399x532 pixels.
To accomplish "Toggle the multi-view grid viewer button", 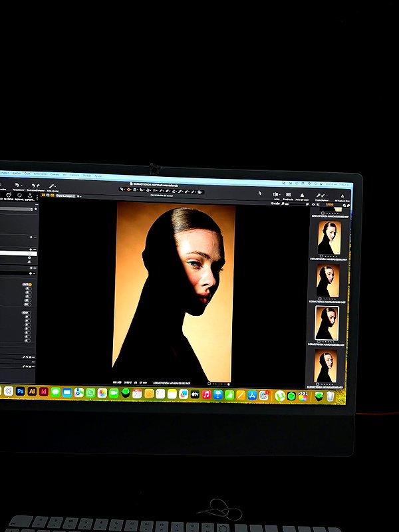I will point(43,196).
